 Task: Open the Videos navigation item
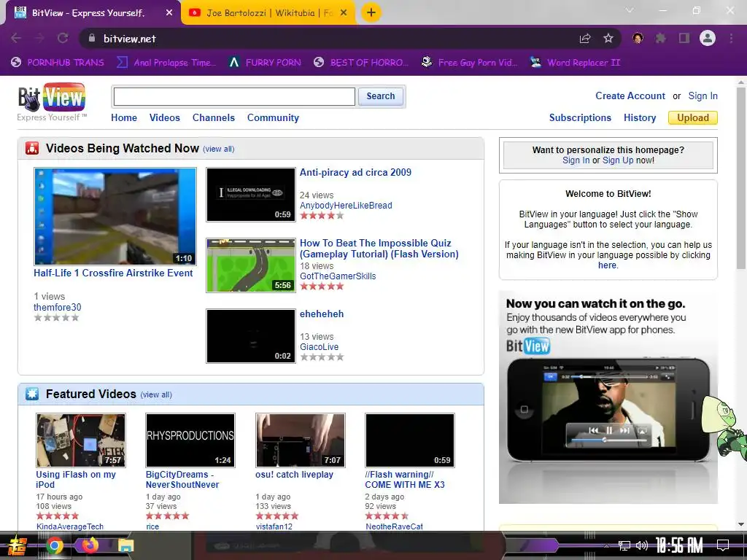[x=164, y=117]
